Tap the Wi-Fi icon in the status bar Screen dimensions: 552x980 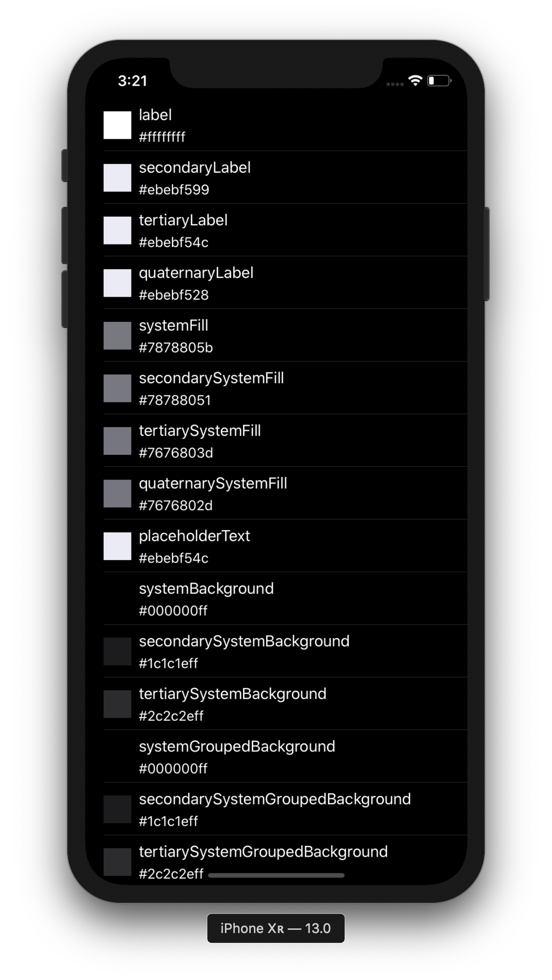click(x=415, y=81)
